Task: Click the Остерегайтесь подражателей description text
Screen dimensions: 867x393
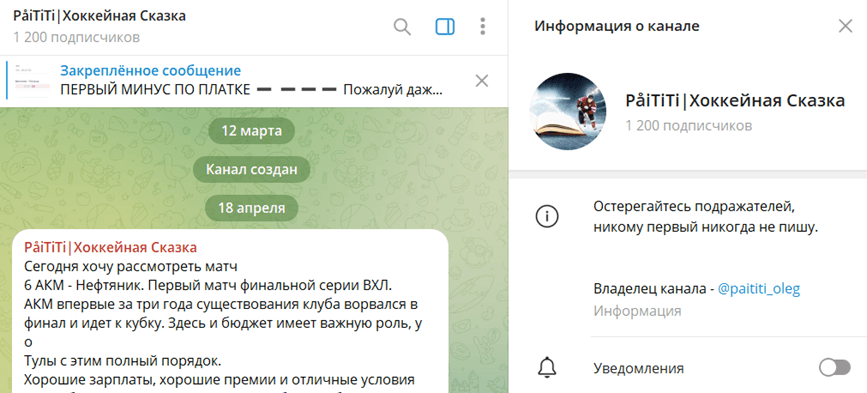Action: pos(706,217)
